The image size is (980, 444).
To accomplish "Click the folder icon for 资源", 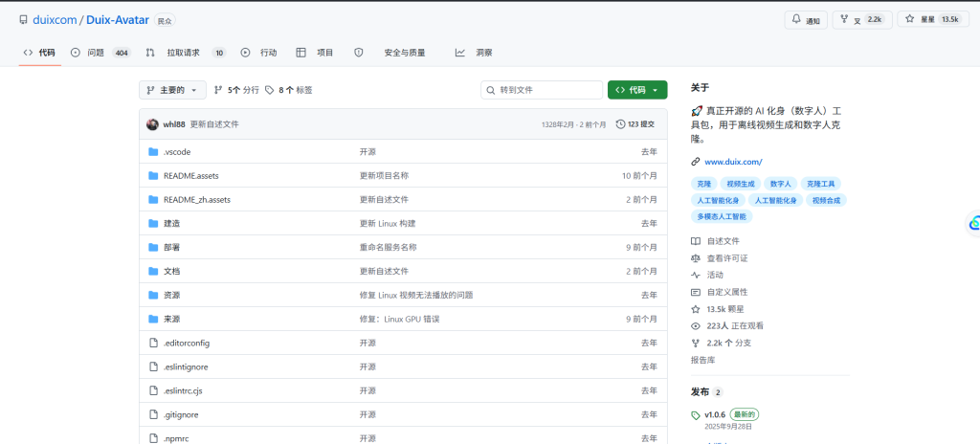I will [153, 295].
